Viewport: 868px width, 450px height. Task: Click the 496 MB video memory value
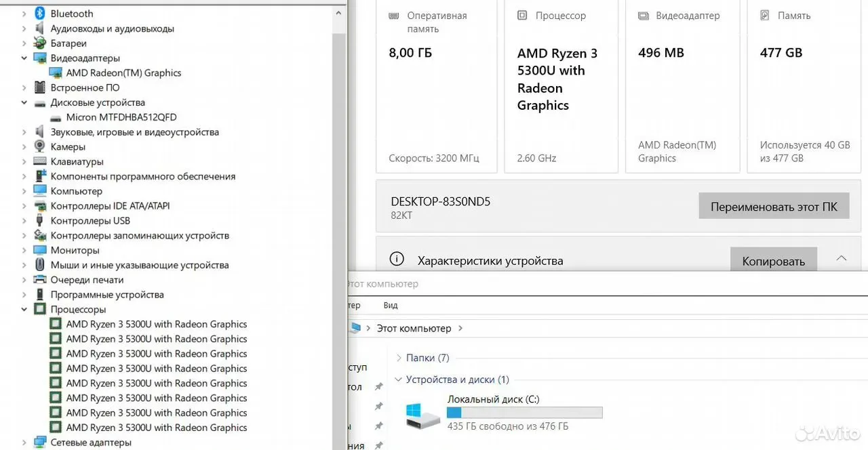click(661, 53)
